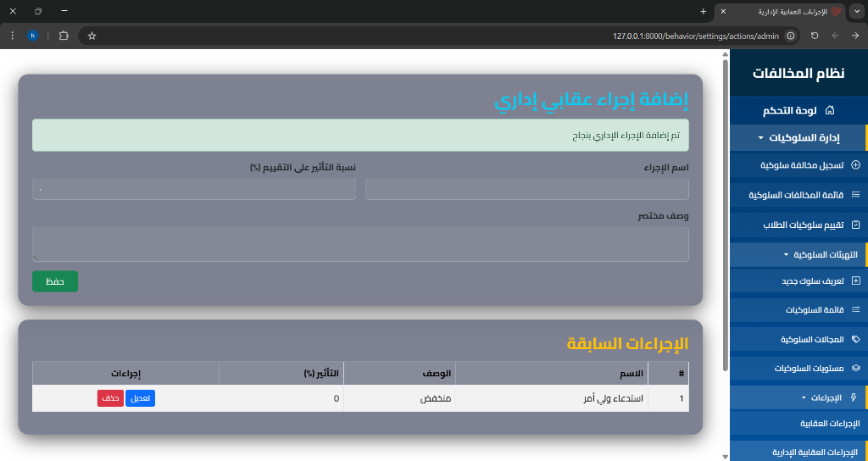Click the clipboard icon of تقييم سلوكيات الطلاب
This screenshot has height=461, width=868.
855,225
